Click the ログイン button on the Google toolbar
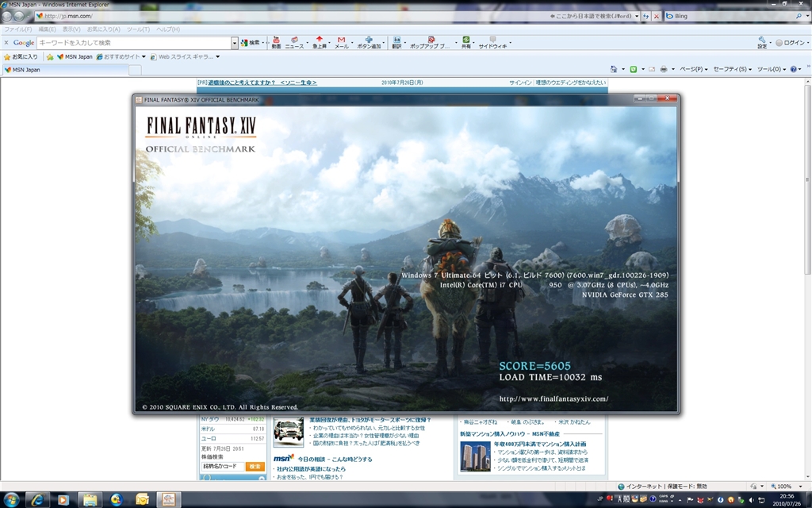The width and height of the screenshot is (812, 508). 791,43
